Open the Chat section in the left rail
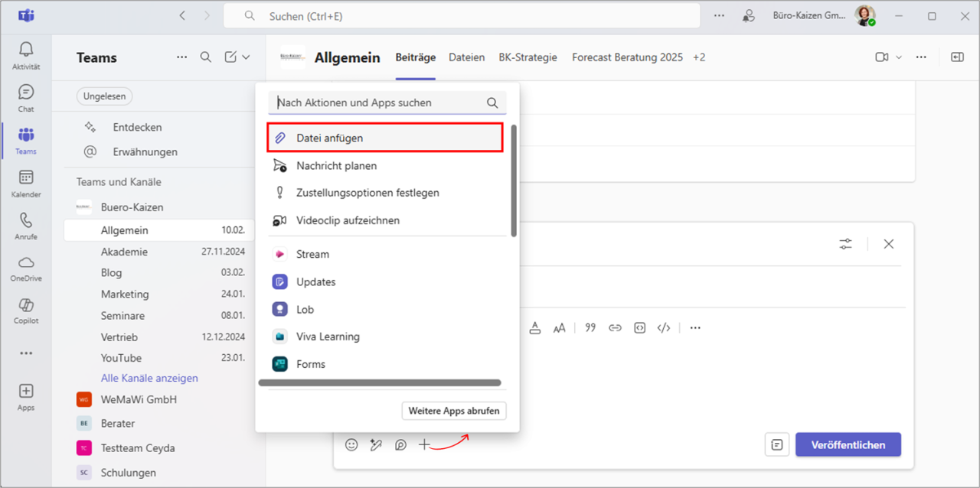 (x=25, y=97)
